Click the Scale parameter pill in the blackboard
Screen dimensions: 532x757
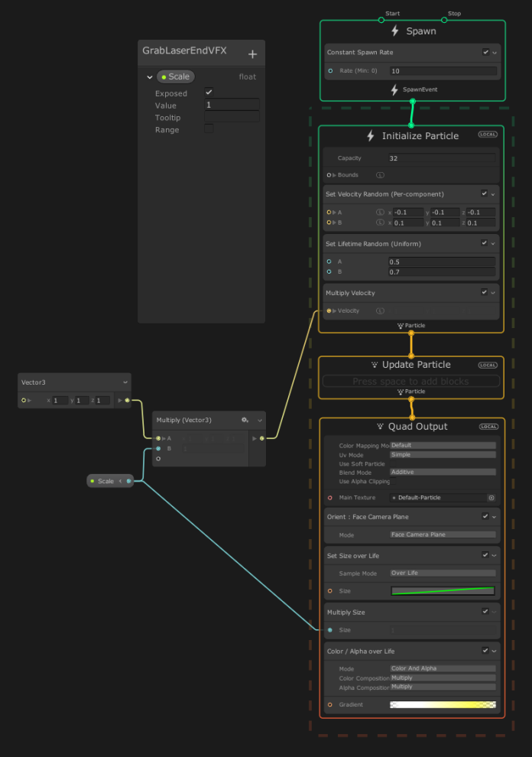(x=176, y=76)
